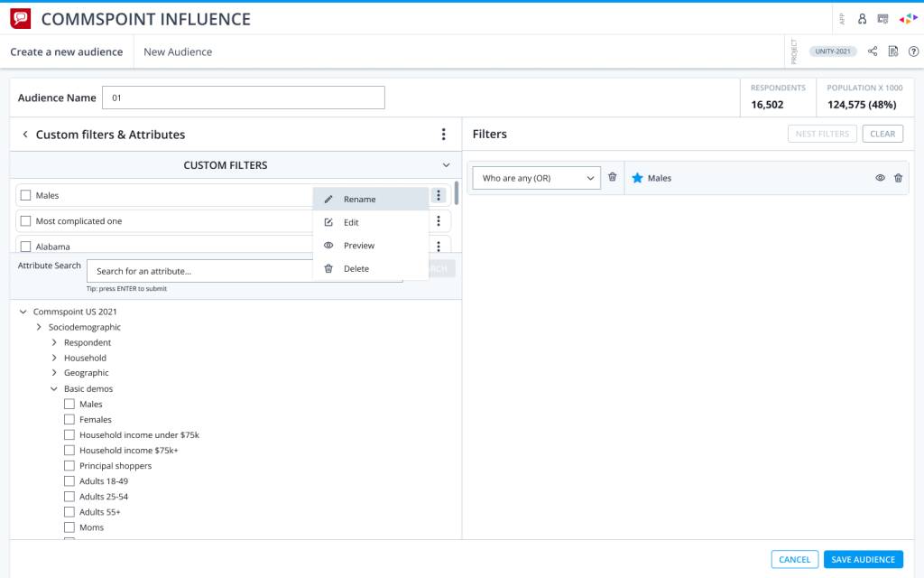The height and width of the screenshot is (578, 924).
Task: Click the star icon beside Males filter
Action: (x=637, y=178)
